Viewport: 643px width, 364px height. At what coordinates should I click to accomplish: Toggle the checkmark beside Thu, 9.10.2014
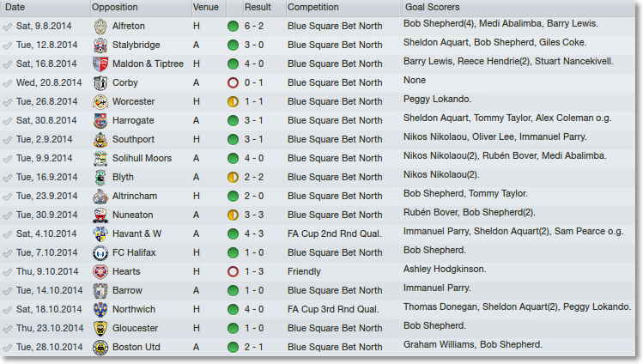8,272
